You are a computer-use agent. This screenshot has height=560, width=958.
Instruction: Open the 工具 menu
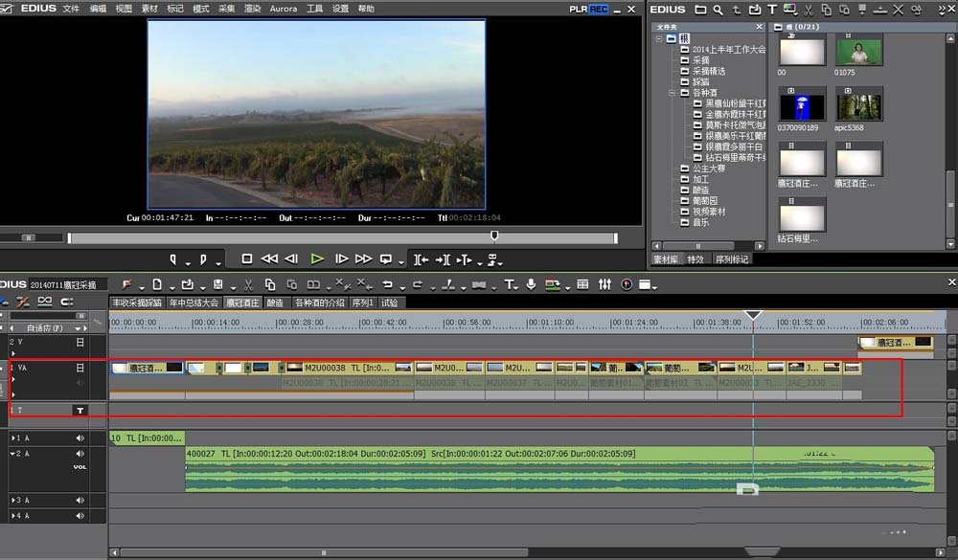pyautogui.click(x=314, y=9)
